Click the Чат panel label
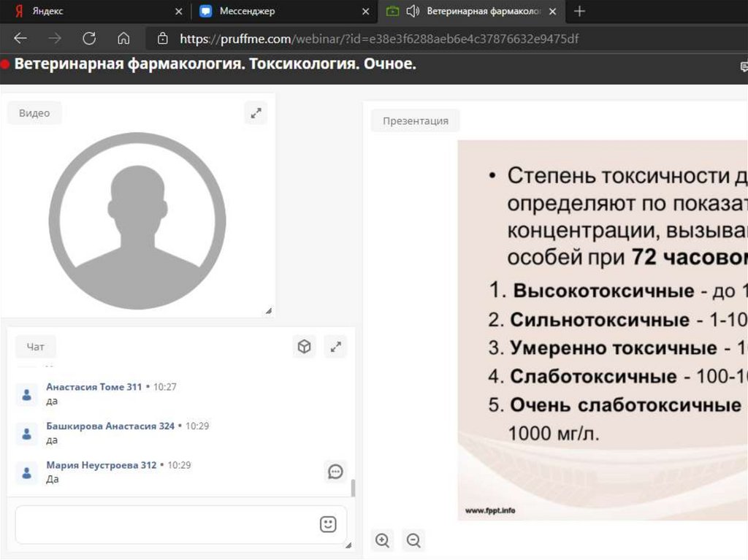748x560 pixels. [x=36, y=348]
